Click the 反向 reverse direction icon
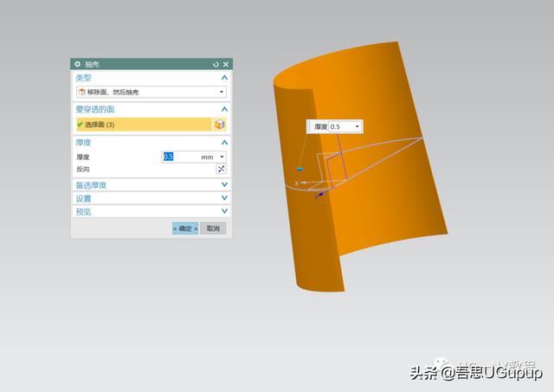The width and height of the screenshot is (554, 392). coord(222,169)
